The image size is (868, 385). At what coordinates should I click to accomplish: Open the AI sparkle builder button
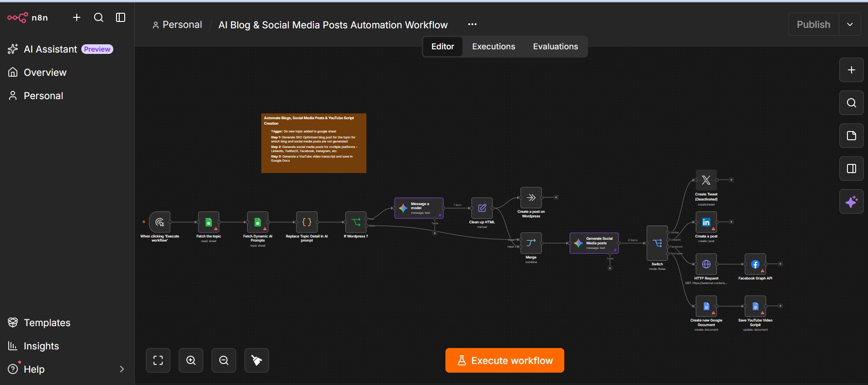(x=852, y=201)
